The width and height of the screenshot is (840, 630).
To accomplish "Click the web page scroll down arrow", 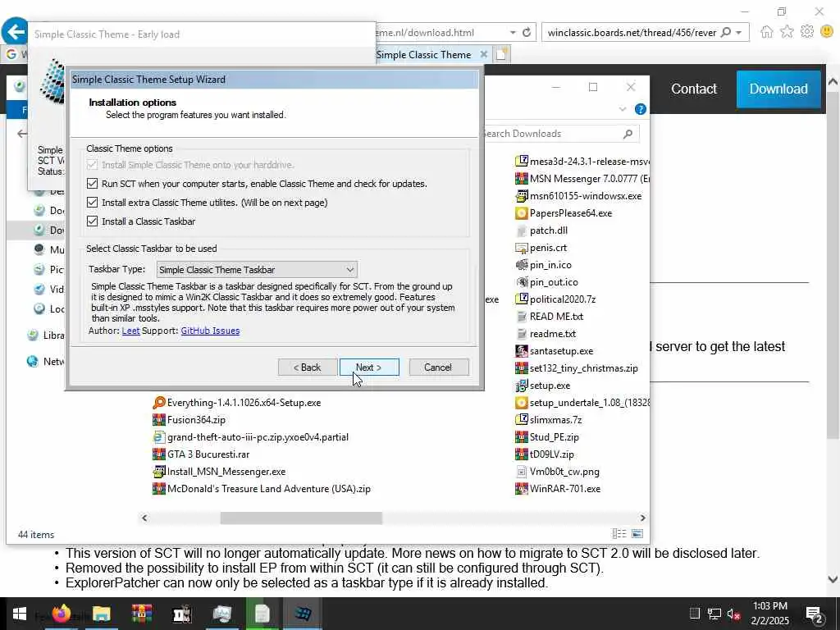I will click(x=833, y=579).
